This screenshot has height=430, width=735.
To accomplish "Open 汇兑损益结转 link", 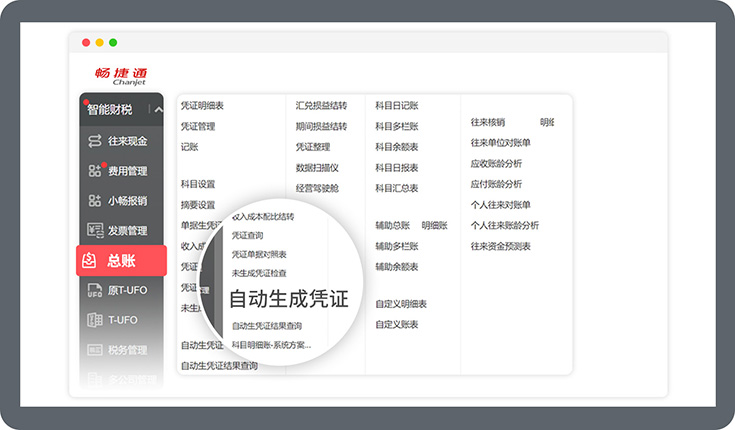I will pyautogui.click(x=321, y=105).
